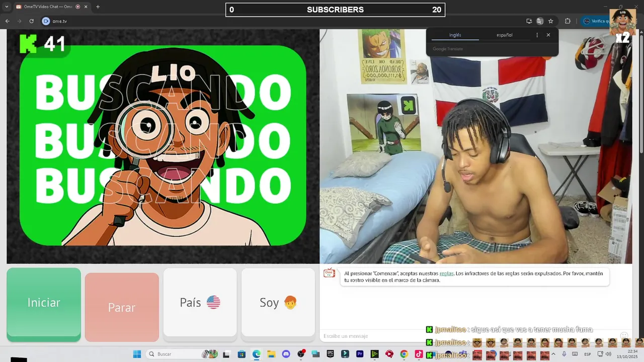
Task: Close the Google Translate popup
Action: (548, 35)
